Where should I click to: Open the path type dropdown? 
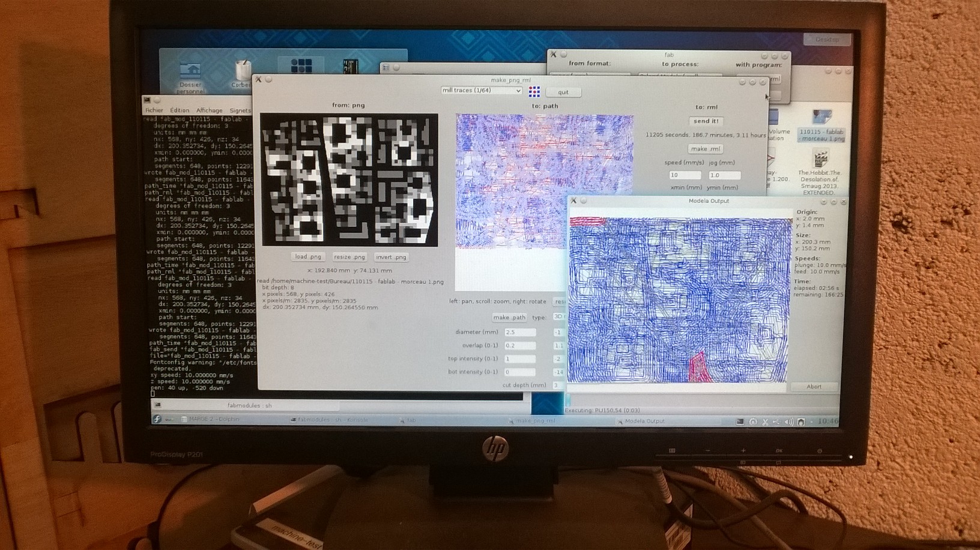click(558, 317)
